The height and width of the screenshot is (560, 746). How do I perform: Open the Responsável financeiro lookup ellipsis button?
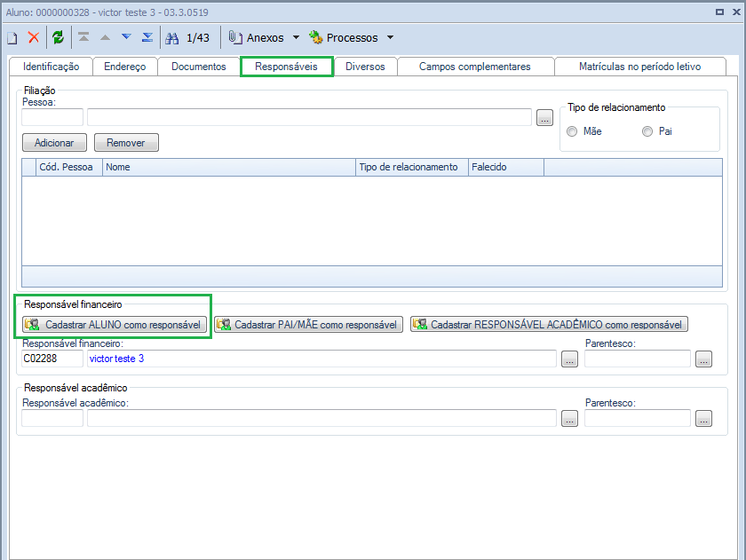tap(569, 359)
